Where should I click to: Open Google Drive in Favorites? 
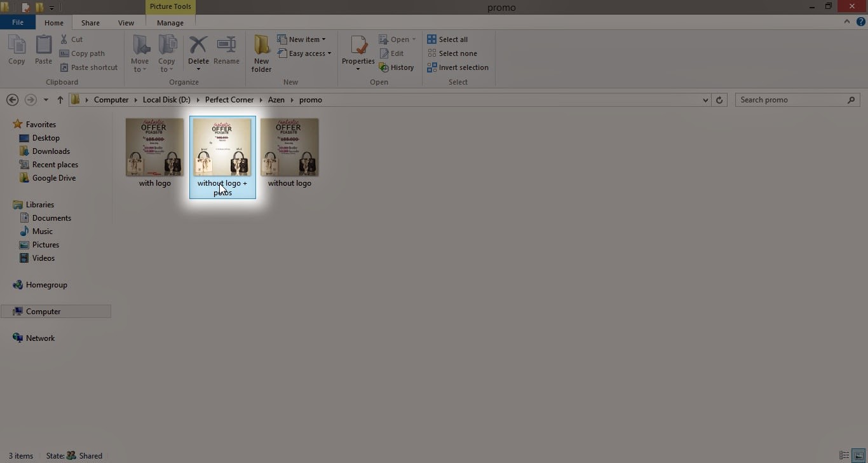pyautogui.click(x=53, y=178)
